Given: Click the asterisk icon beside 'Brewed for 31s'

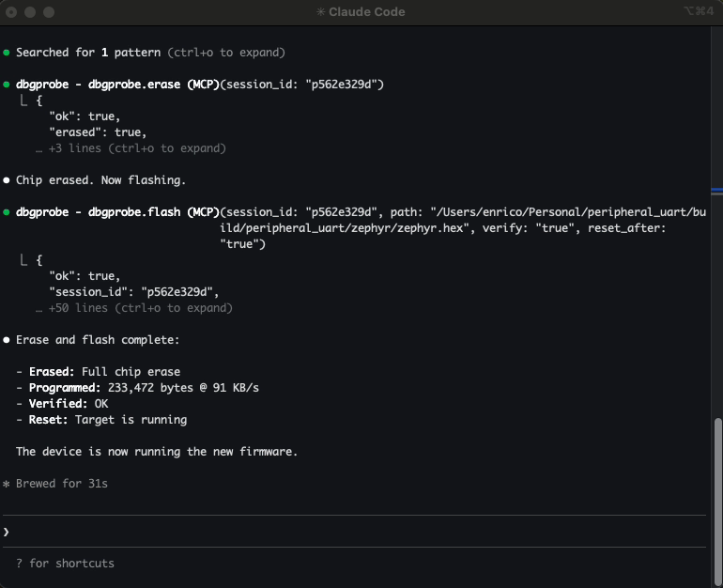Looking at the screenshot, I should 6,484.
